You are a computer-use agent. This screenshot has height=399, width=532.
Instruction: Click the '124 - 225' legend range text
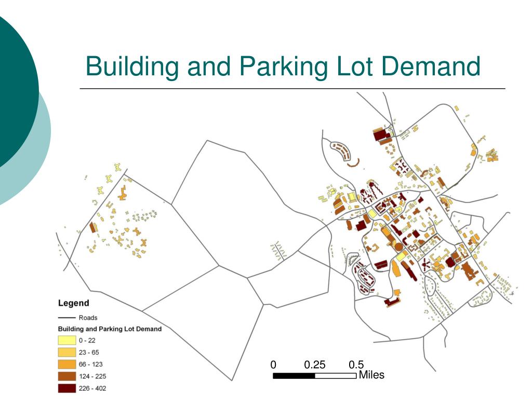tap(92, 376)
